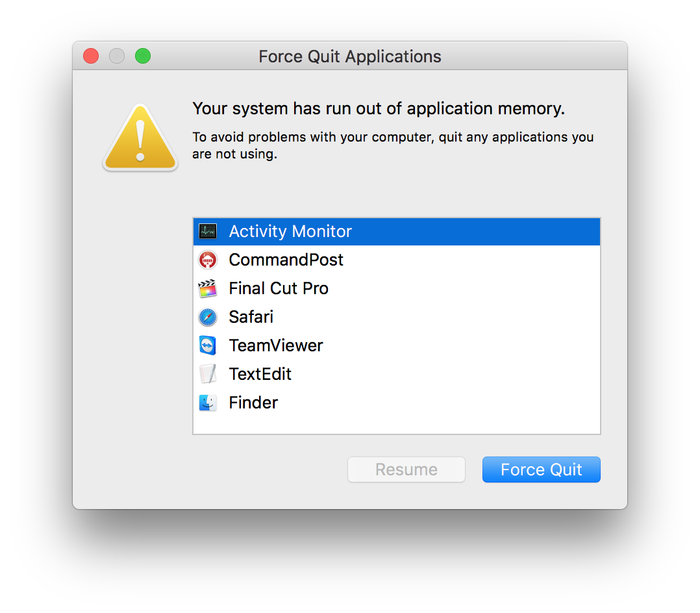Click empty space below Finder in list

[x=396, y=425]
